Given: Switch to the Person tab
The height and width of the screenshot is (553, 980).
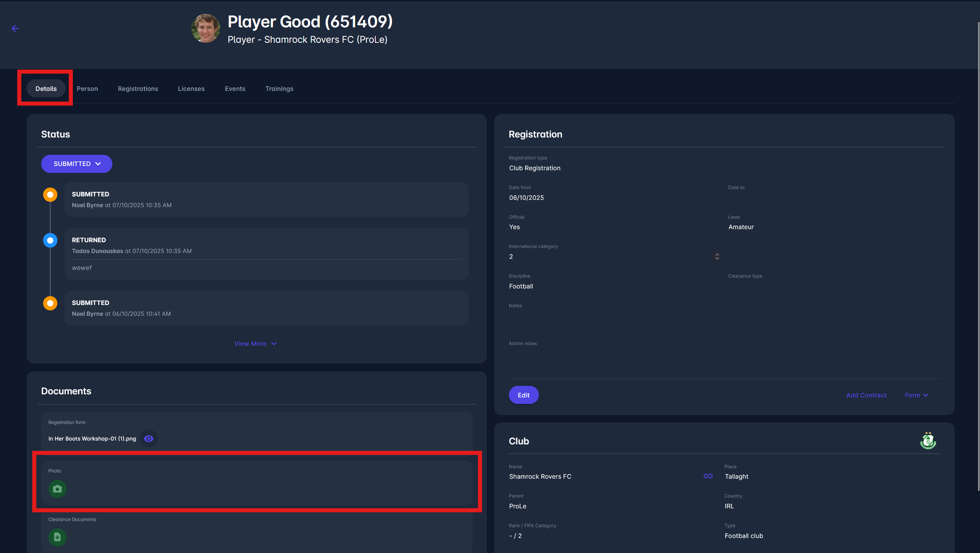Looking at the screenshot, I should [x=87, y=89].
